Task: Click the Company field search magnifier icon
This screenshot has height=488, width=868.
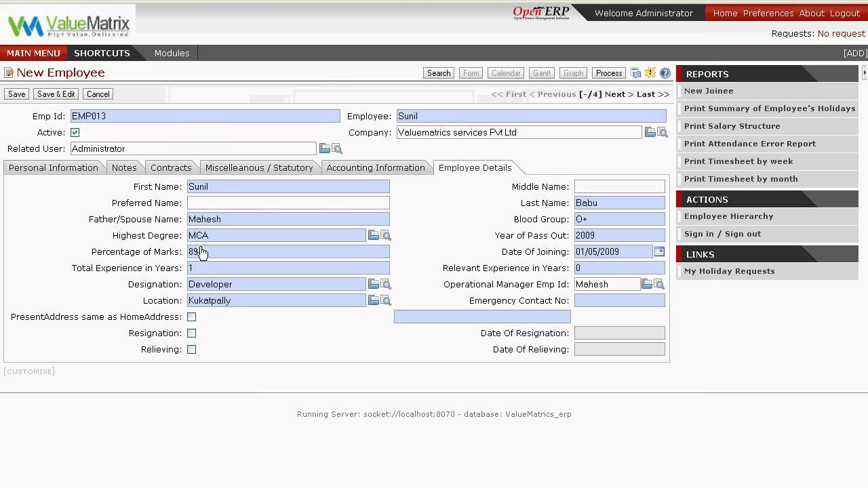Action: point(663,132)
